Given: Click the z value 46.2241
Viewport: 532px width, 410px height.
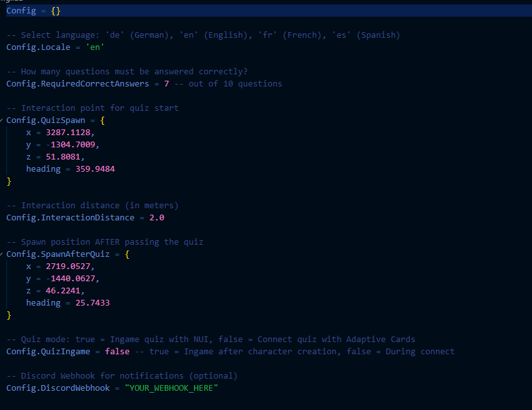Looking at the screenshot, I should click(x=63, y=291).
